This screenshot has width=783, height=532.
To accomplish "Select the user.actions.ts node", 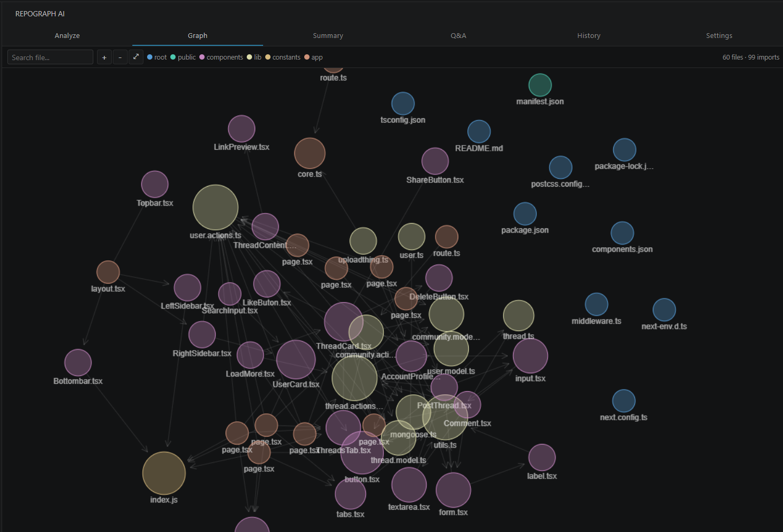I will (x=216, y=208).
